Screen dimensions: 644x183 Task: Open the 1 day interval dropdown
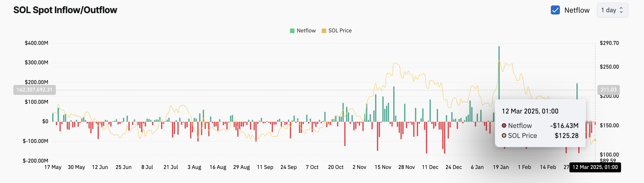(612, 10)
